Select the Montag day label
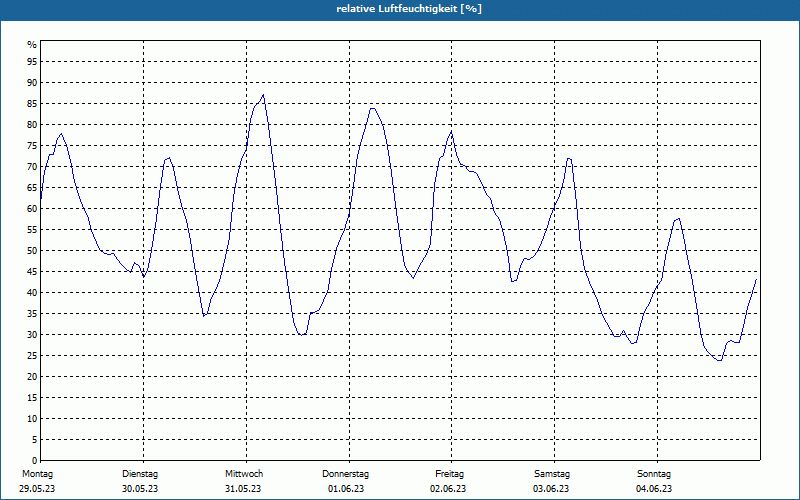Screen dimensions: 800x500 coord(37,474)
